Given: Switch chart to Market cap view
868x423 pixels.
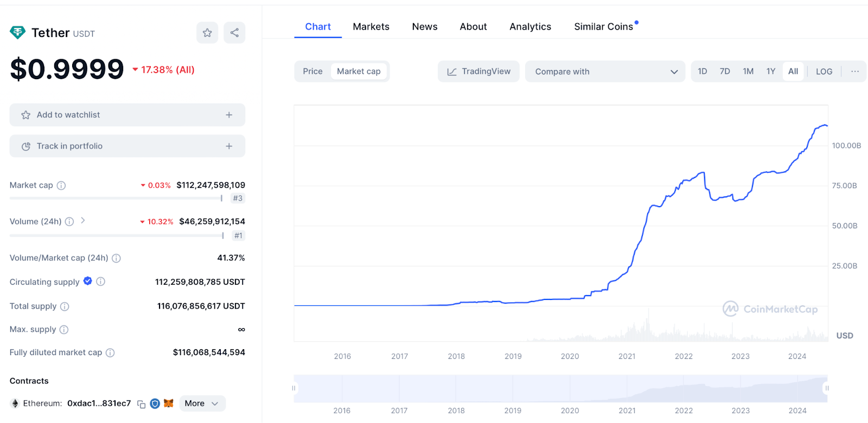Looking at the screenshot, I should point(359,71).
